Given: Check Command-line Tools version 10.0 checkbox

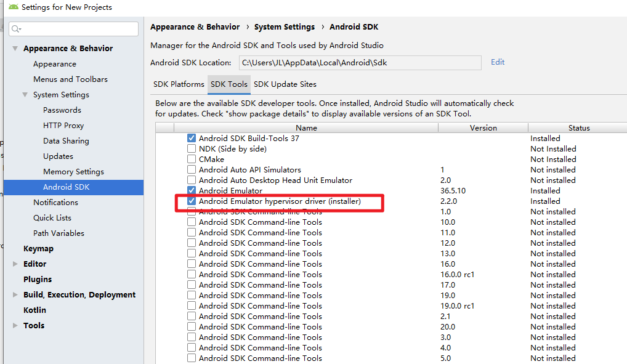Looking at the screenshot, I should [x=192, y=222].
